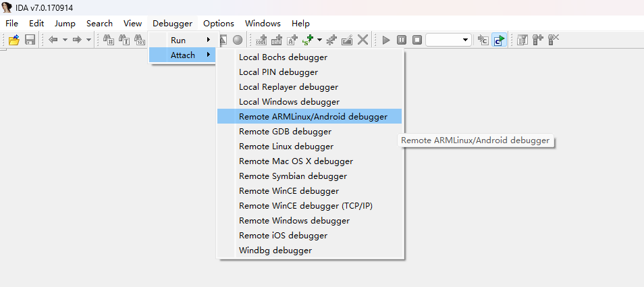Open the Help menu
644x287 pixels.
tap(300, 24)
